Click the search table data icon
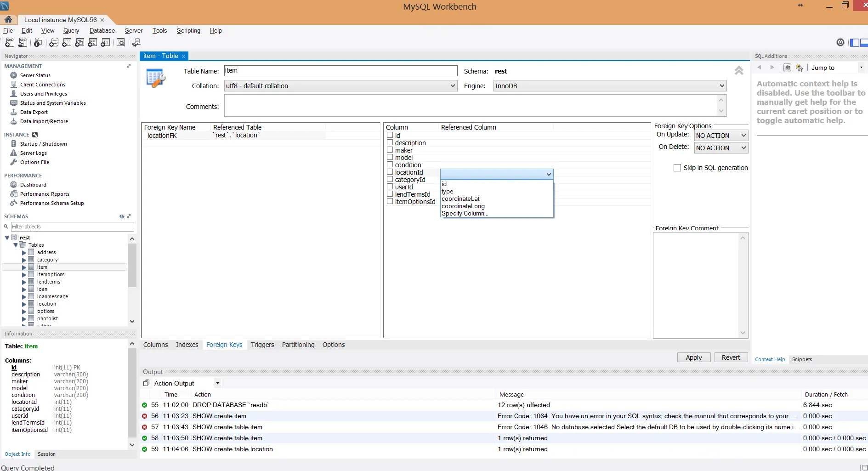The image size is (868, 471). coord(121,43)
